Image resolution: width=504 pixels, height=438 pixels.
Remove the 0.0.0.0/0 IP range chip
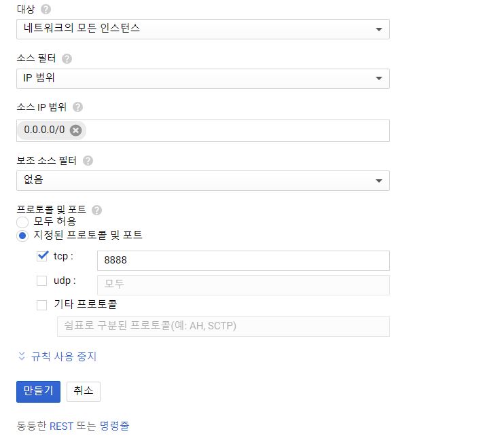click(x=75, y=130)
